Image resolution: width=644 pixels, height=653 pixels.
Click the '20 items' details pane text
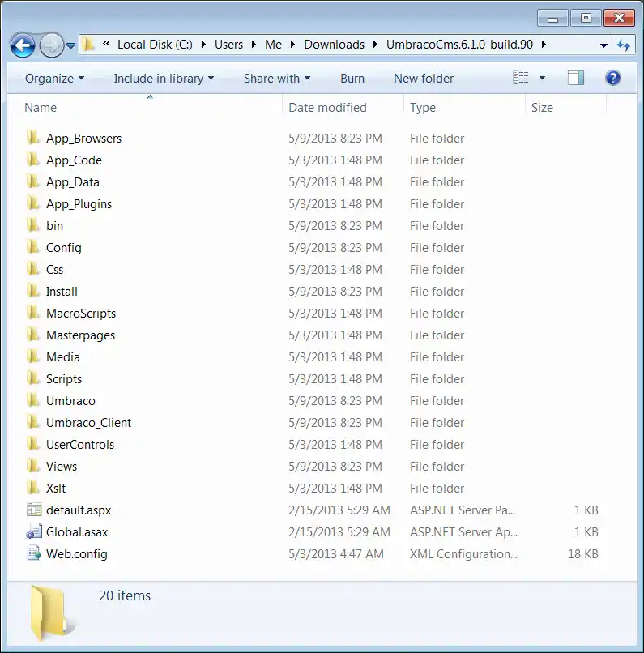tap(125, 595)
